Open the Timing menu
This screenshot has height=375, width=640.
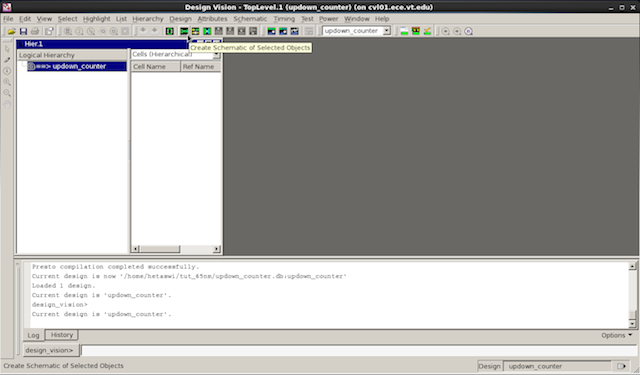pyautogui.click(x=284, y=19)
